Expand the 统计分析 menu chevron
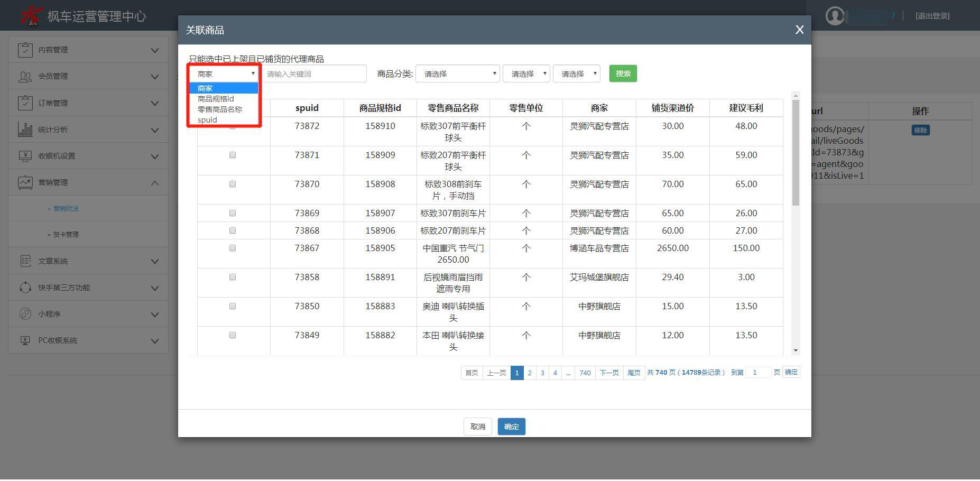The image size is (980, 481). (154, 130)
